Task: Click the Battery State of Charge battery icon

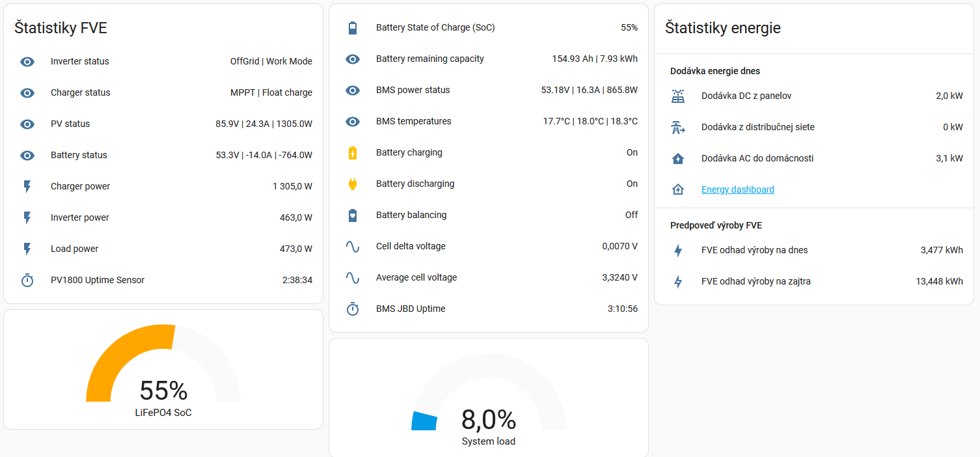Action: [x=353, y=28]
